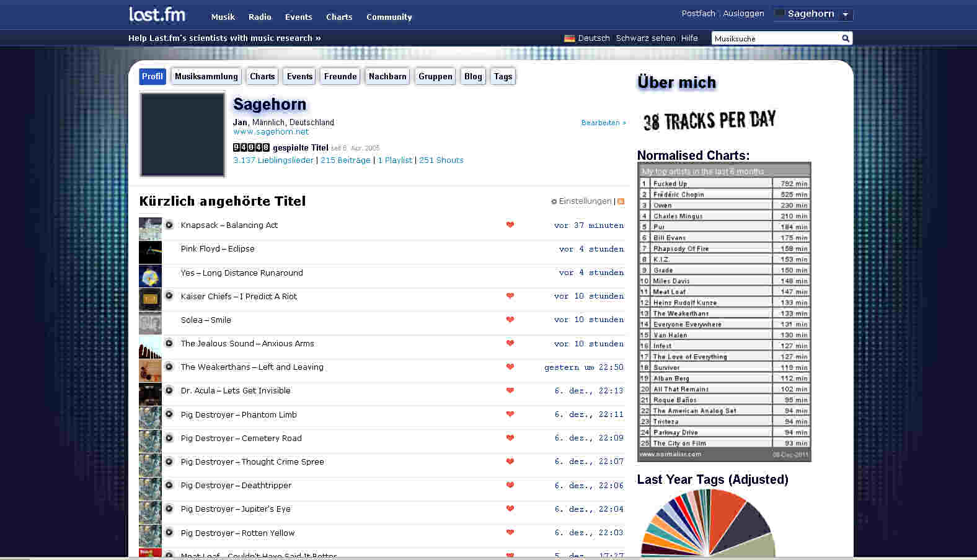The height and width of the screenshot is (560, 977).
Task: Open the Community menu in top navigation
Action: [x=389, y=17]
